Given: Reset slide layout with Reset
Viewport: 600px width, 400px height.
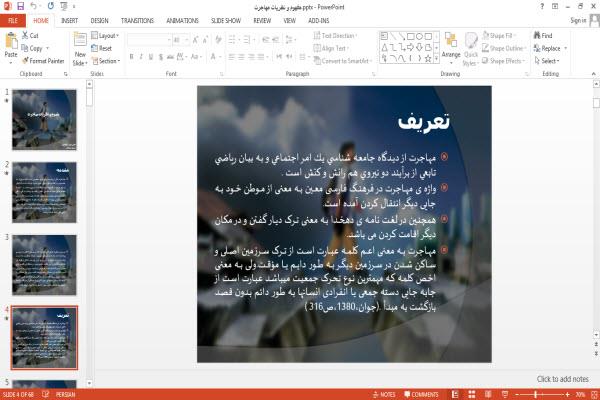Looking at the screenshot, I should tap(102, 48).
